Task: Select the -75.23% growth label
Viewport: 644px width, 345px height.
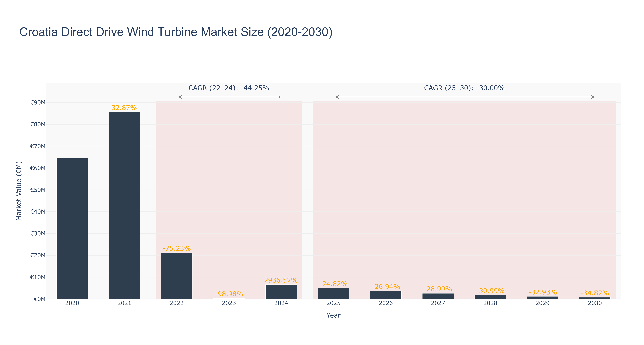Action: click(x=177, y=249)
